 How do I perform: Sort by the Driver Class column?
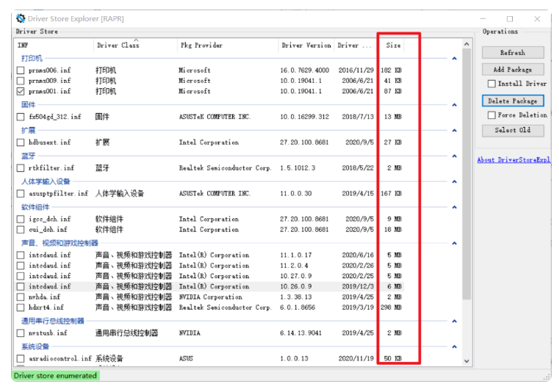(x=118, y=46)
